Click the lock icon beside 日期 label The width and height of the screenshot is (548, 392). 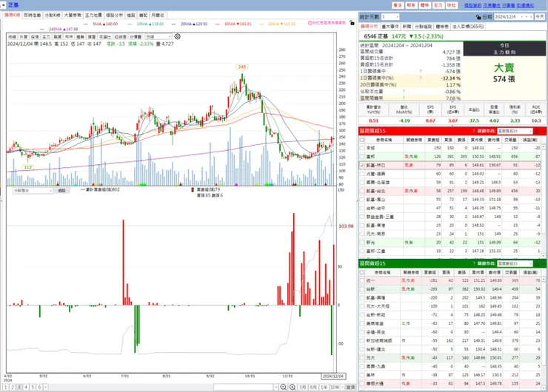click(478, 17)
